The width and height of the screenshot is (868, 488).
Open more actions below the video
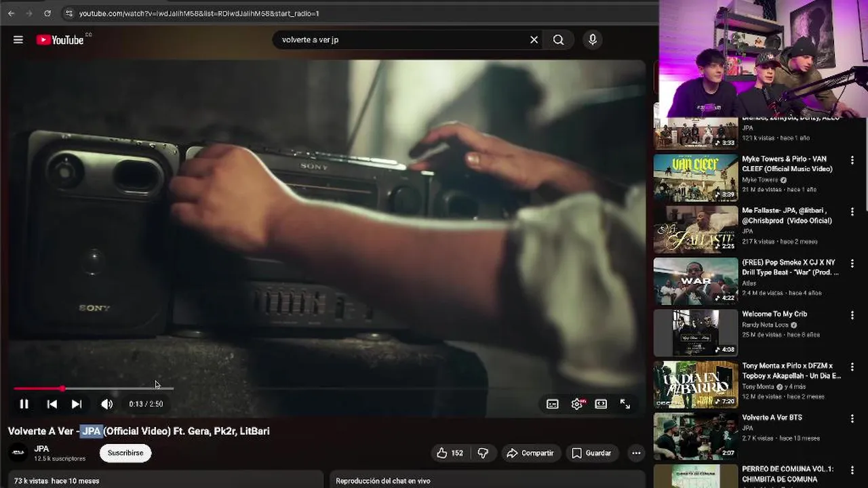click(636, 453)
